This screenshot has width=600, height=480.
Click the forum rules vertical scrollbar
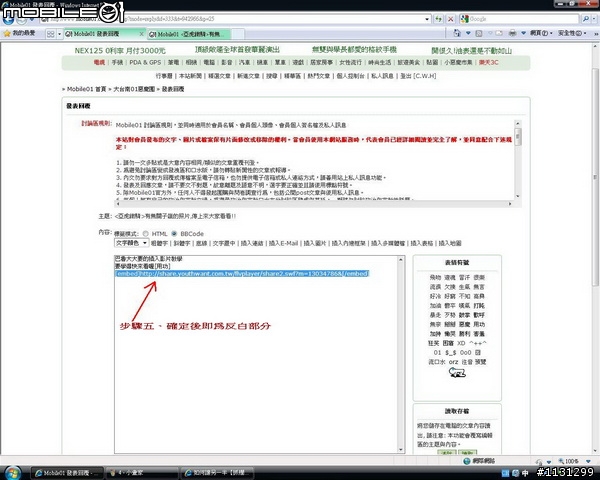[x=518, y=160]
